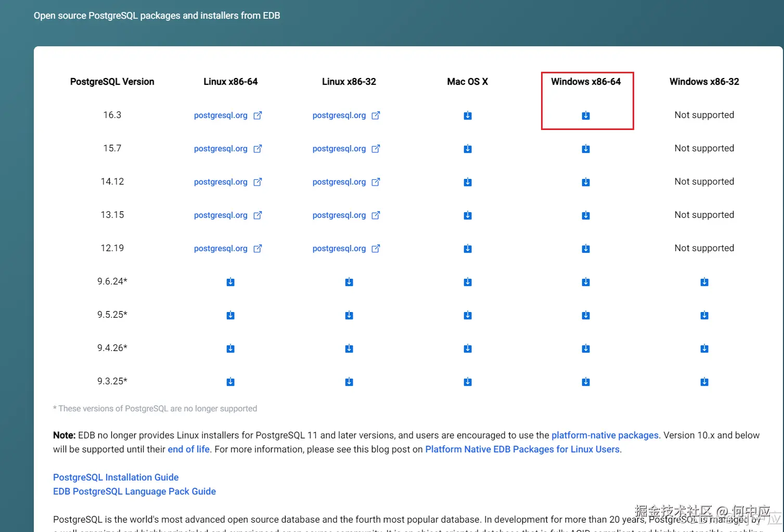
Task: Download PostgreSQL 15.7 for Mac OS X
Action: tap(468, 149)
